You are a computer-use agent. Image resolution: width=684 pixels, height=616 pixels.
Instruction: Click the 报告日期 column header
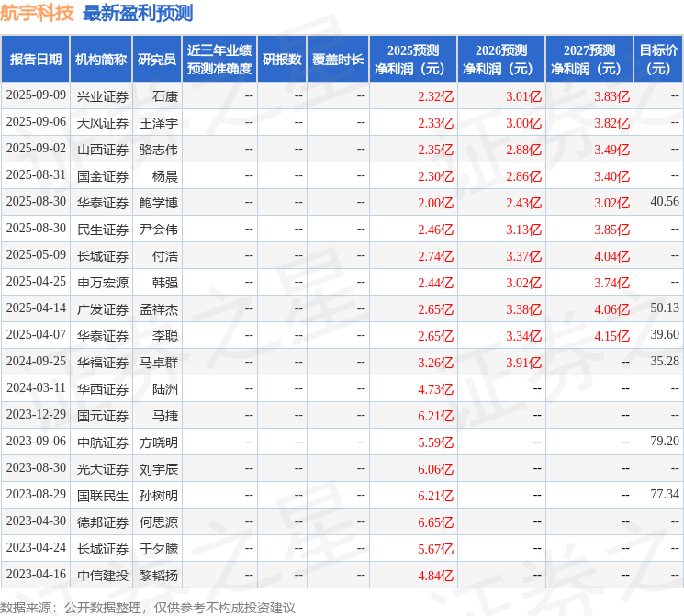coord(35,60)
